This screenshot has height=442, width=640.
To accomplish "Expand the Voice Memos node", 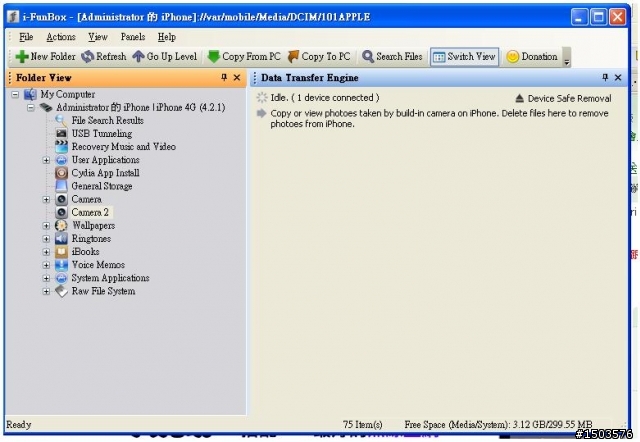I will coord(46,265).
